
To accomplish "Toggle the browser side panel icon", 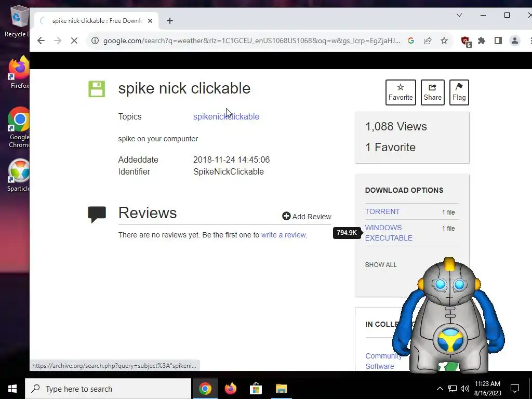I will (498, 41).
